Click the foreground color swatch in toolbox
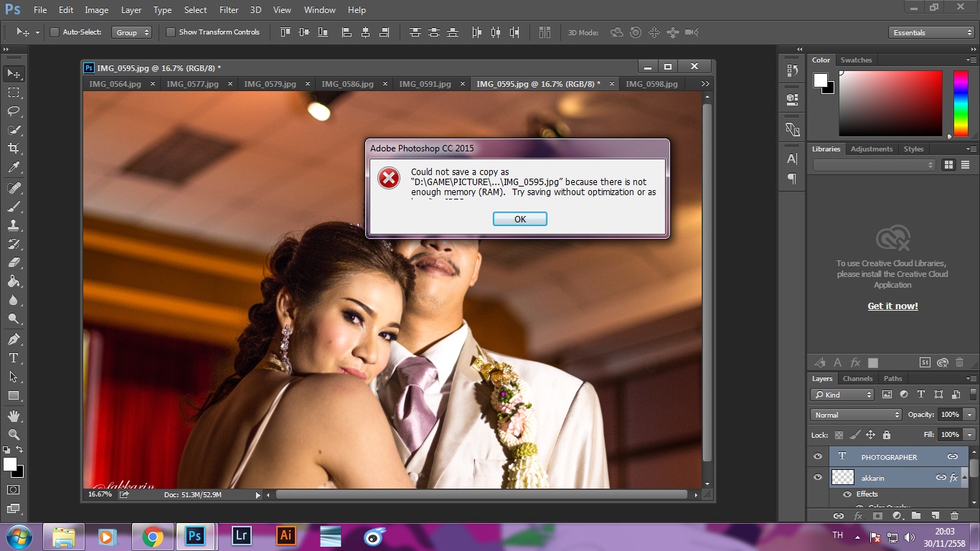The image size is (980, 551). (10, 464)
